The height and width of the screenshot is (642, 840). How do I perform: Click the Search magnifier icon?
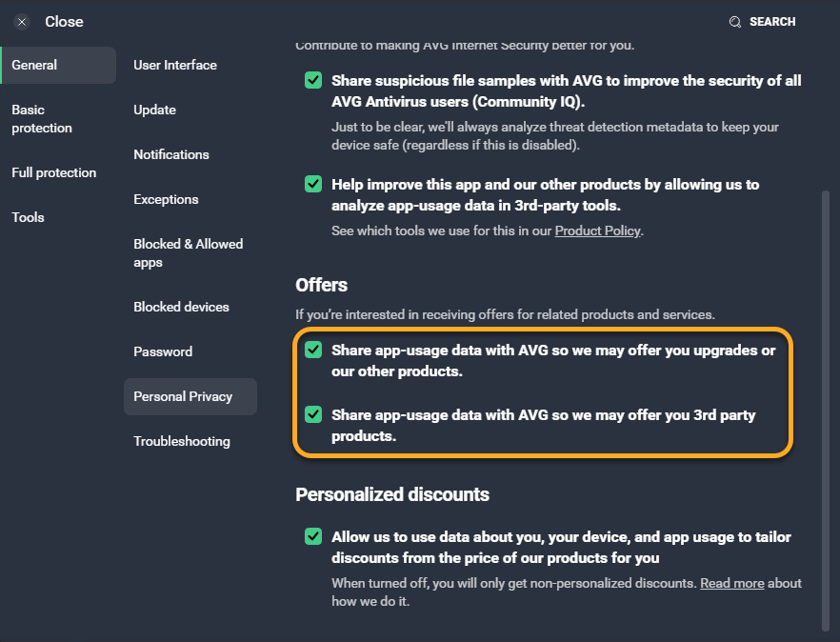tap(734, 22)
